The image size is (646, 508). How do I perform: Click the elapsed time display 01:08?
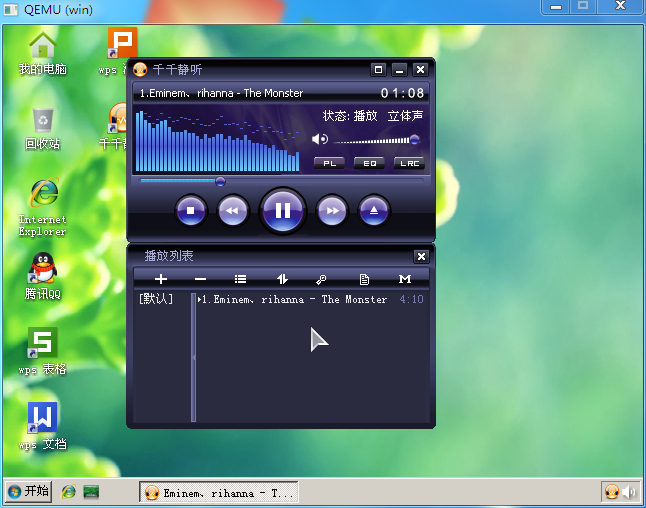point(402,93)
